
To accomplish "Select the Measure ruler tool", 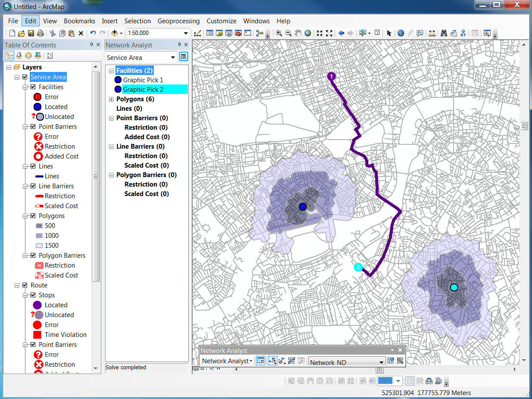I will click(432, 33).
